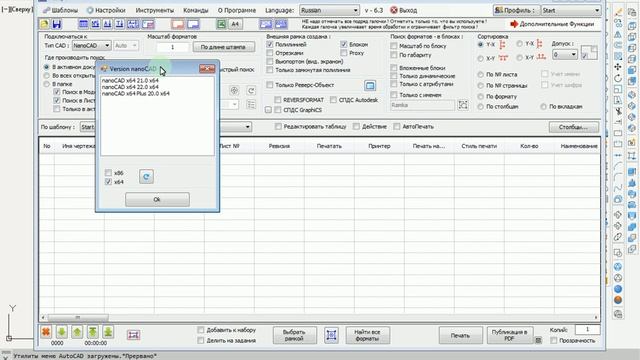Enable Масштаб по блоку checkbox
Image resolution: width=640 pixels, height=360 pixels.
(394, 46)
